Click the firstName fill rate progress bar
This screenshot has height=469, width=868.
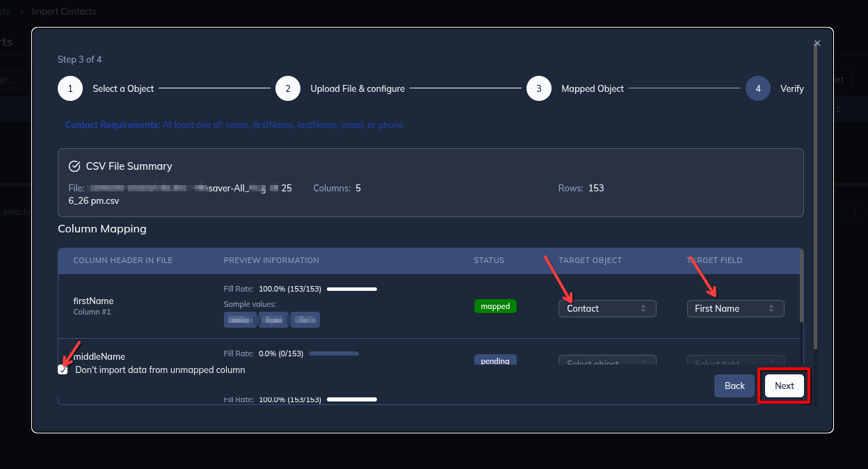pos(352,288)
